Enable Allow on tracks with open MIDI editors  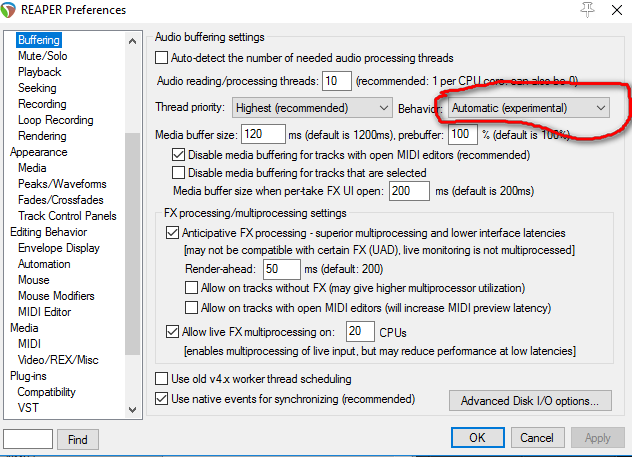(191, 307)
